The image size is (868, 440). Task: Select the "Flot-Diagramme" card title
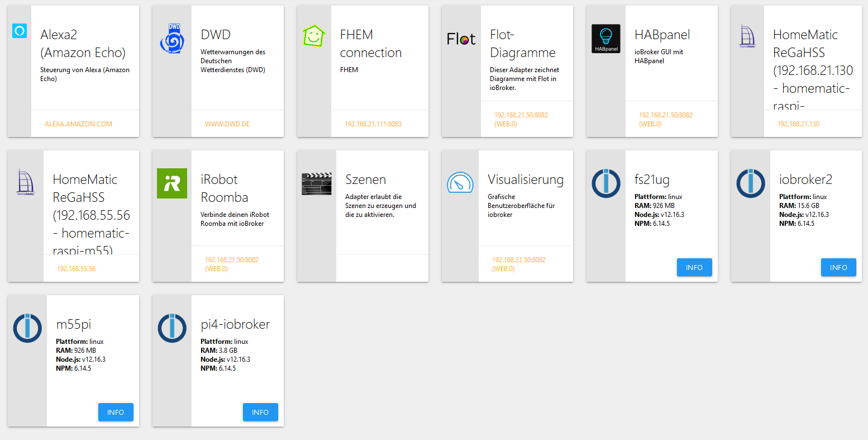point(523,44)
